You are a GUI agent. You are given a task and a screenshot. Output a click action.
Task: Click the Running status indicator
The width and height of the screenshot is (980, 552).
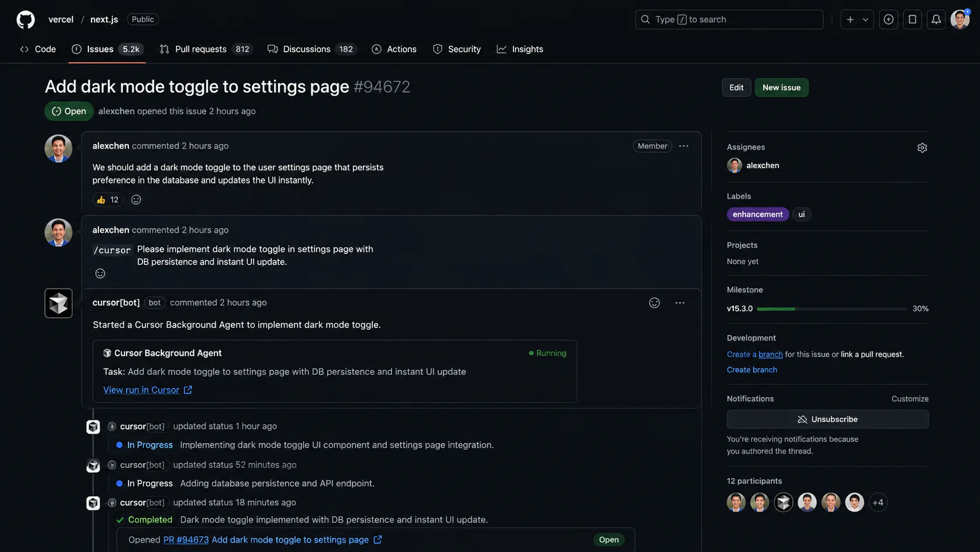click(547, 353)
